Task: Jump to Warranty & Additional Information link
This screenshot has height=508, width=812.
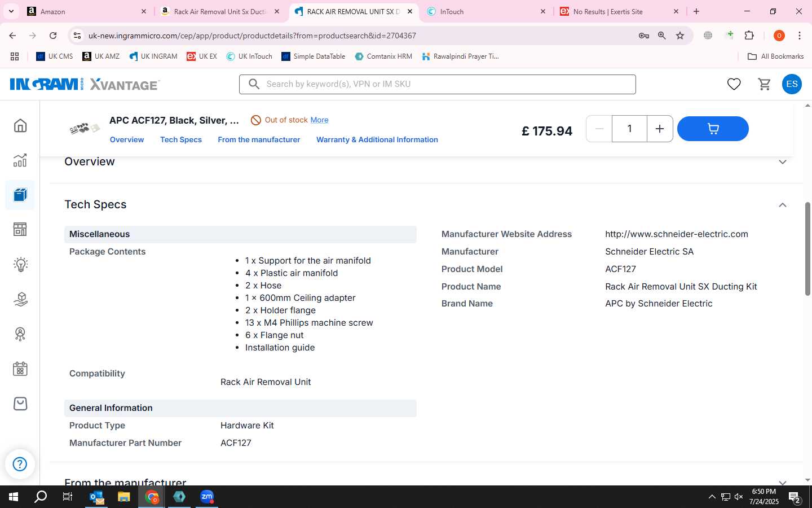Action: tap(377, 140)
